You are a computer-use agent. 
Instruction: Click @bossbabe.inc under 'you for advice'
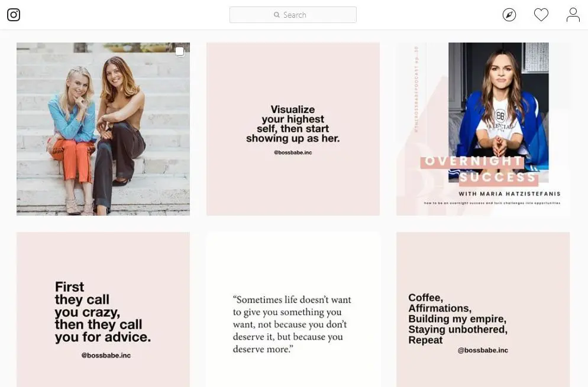pos(106,355)
